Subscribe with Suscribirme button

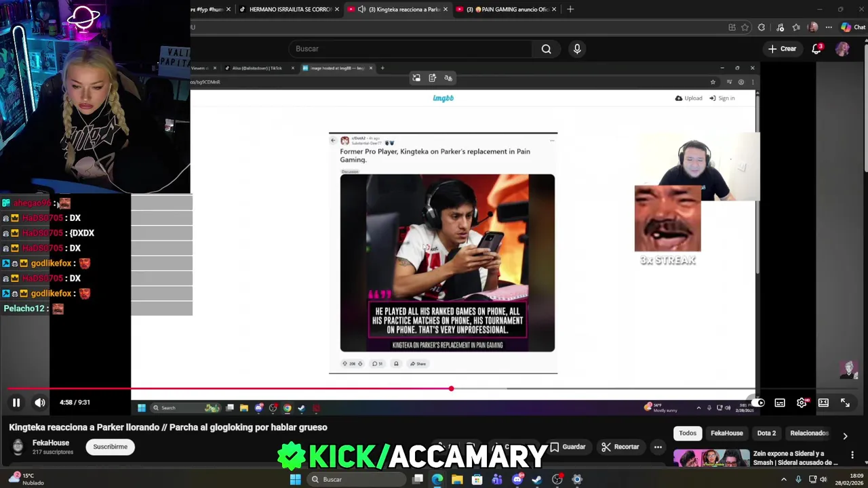click(110, 447)
